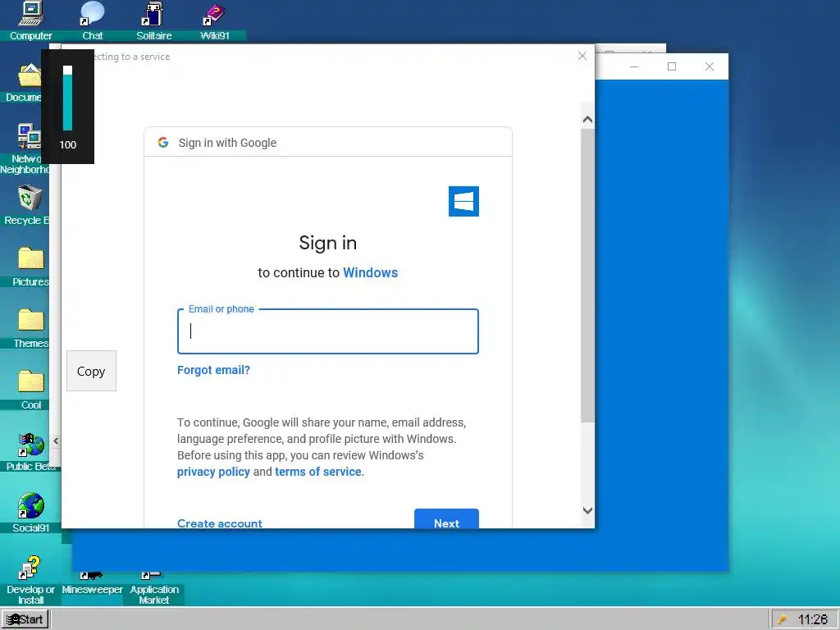The width and height of the screenshot is (840, 630).
Task: Click the Google G logo
Action: point(163,143)
